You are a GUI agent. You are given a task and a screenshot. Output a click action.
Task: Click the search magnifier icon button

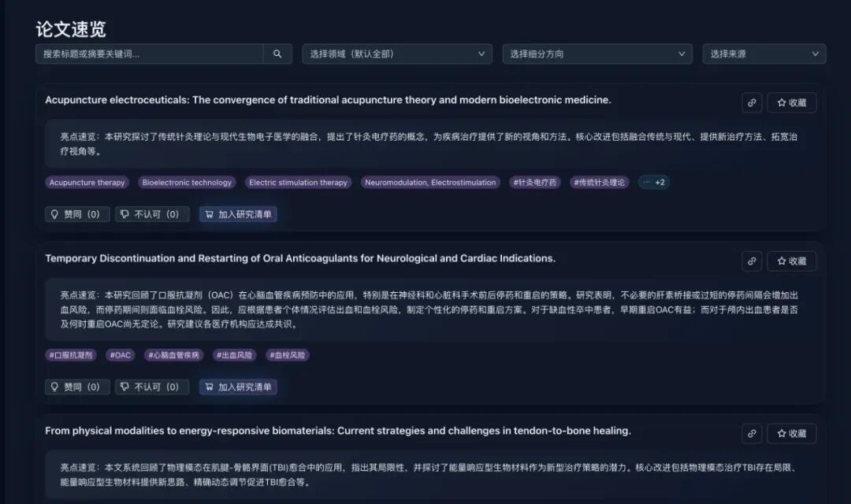pyautogui.click(x=277, y=54)
